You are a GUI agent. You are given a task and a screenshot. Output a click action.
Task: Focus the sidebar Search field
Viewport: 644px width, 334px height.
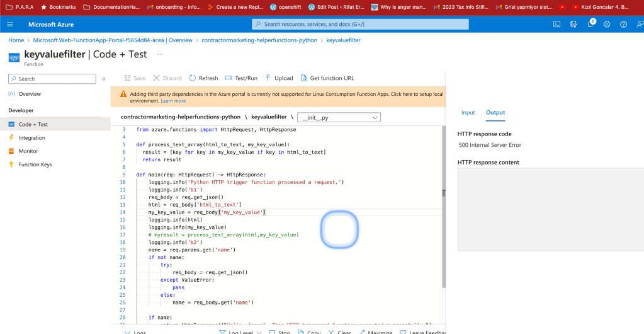52,79
